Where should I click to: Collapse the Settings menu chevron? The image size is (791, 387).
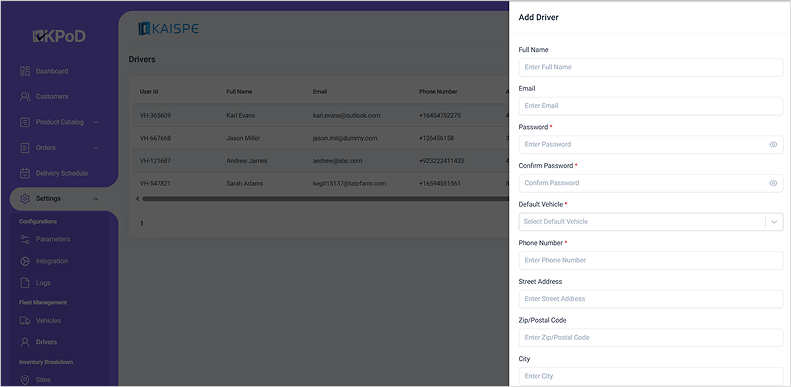96,199
